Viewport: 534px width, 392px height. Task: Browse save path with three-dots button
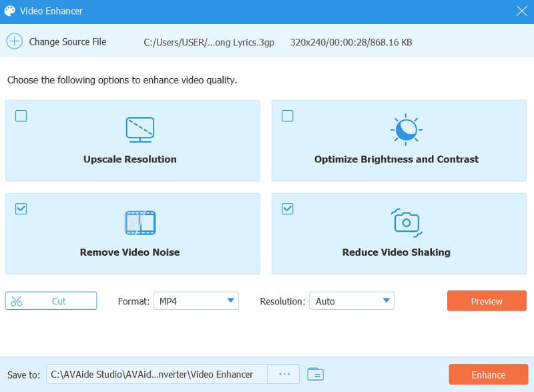click(284, 375)
